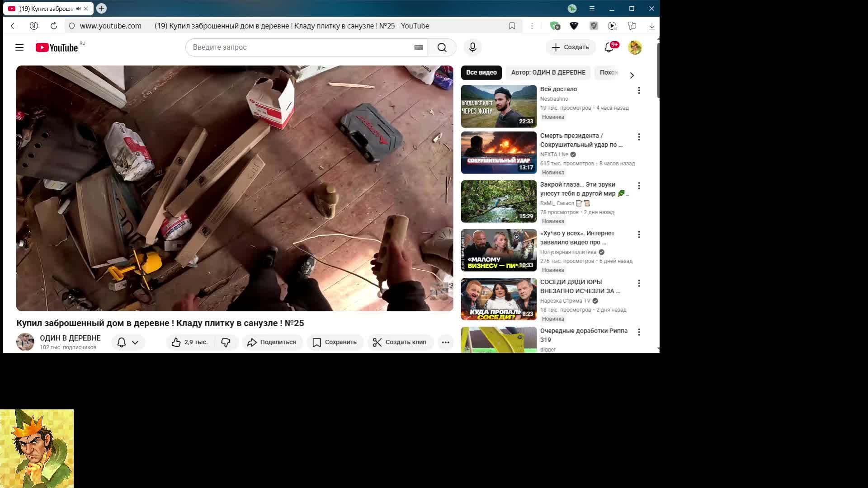868x488 pixels.
Task: Open the 'Смерть президента' video thumbnail
Action: pyautogui.click(x=499, y=153)
